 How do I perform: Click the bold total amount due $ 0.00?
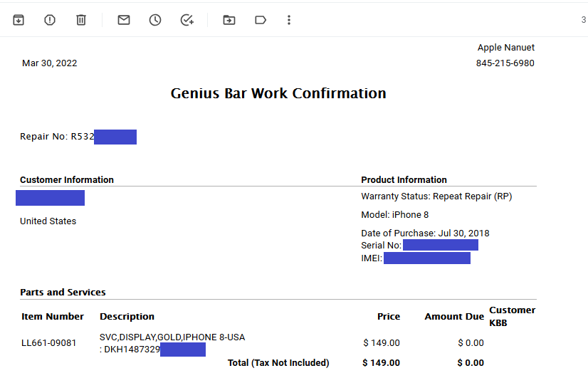click(x=471, y=362)
